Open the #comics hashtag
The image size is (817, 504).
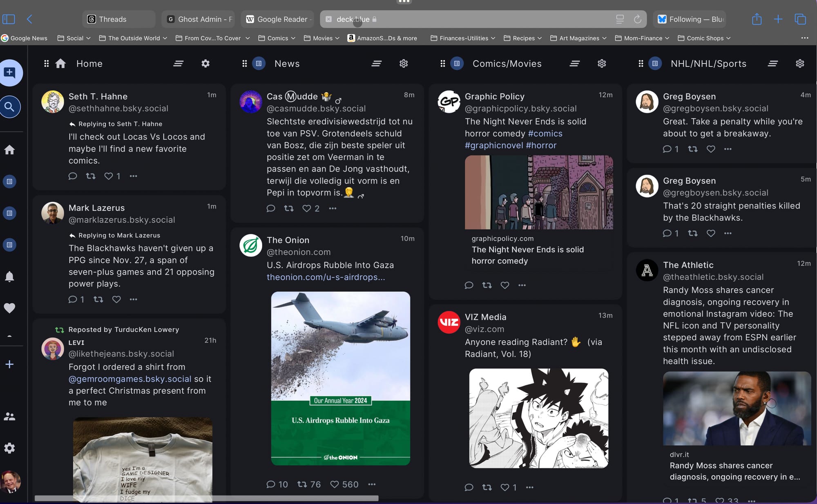tap(545, 133)
